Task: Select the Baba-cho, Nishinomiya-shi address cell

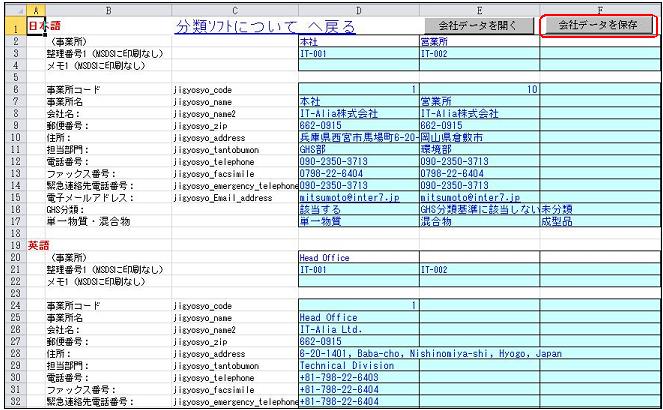Action: pos(359,353)
